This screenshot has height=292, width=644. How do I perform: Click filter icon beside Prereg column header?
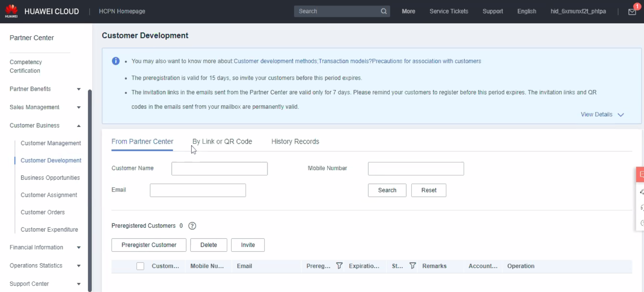339,266
